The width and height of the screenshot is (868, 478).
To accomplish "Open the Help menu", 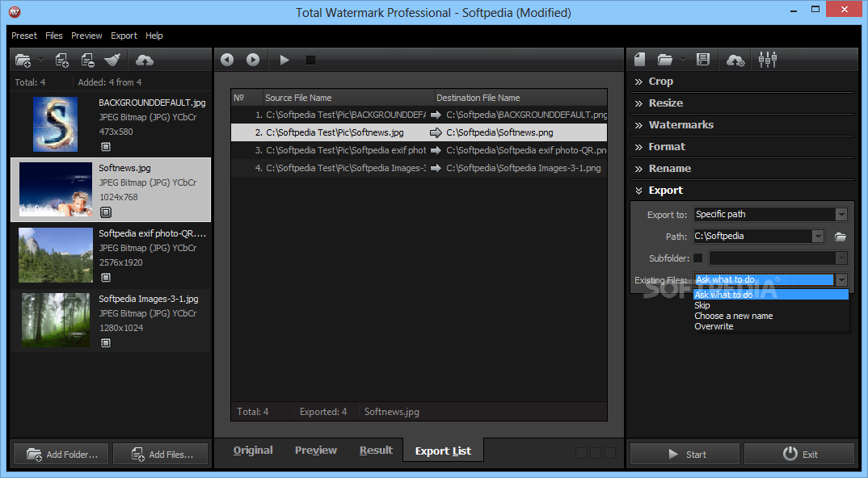I will (x=154, y=36).
